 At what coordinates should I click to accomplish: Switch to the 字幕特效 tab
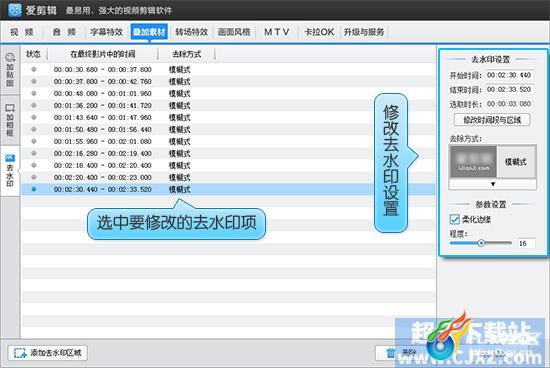[106, 32]
